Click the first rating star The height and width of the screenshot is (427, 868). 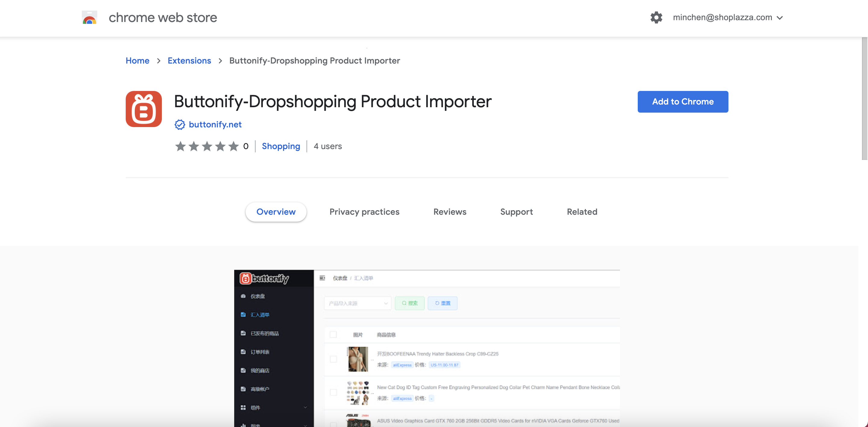tap(181, 146)
